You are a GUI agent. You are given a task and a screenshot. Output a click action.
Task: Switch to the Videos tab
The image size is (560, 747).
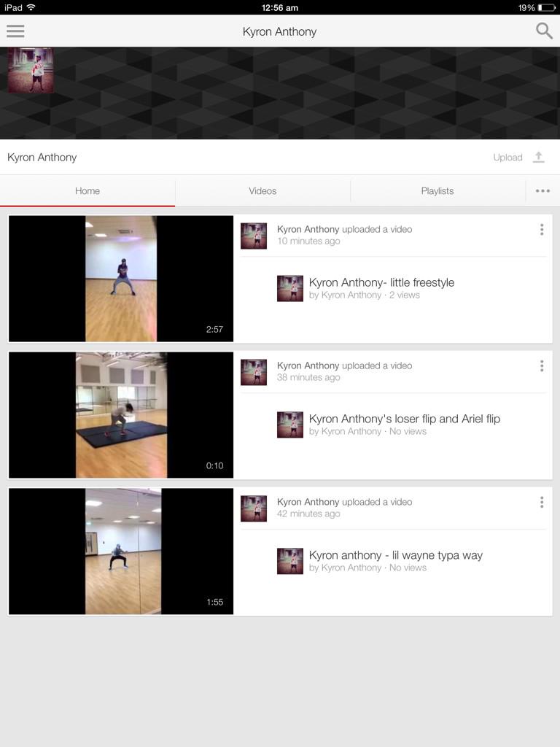tap(262, 190)
